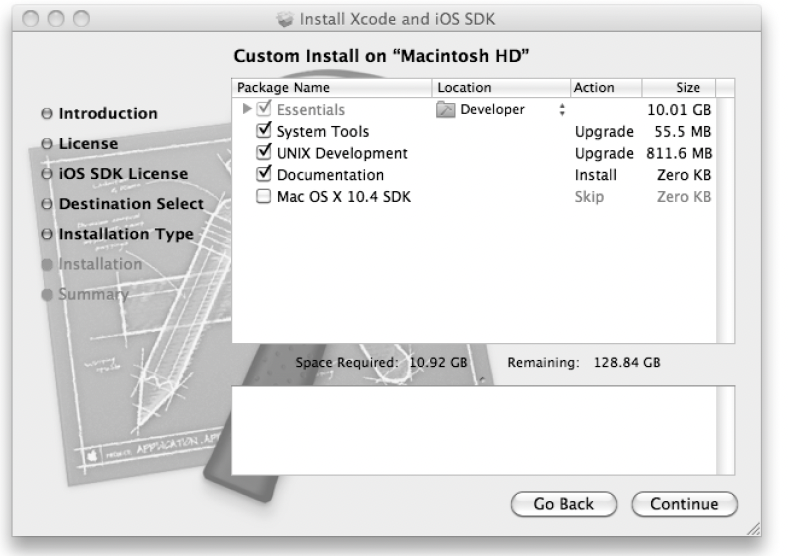Select the Installation Type step
Screen dimensions: 788x556
(126, 234)
